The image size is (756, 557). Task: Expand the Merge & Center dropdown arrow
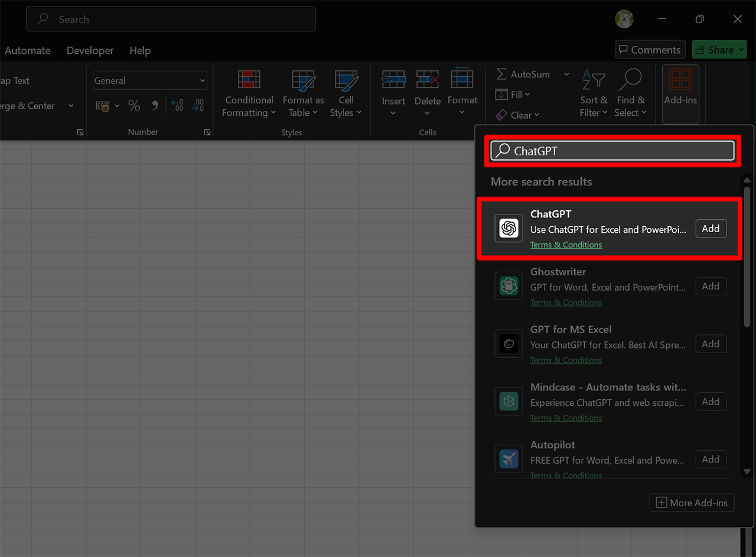point(71,106)
